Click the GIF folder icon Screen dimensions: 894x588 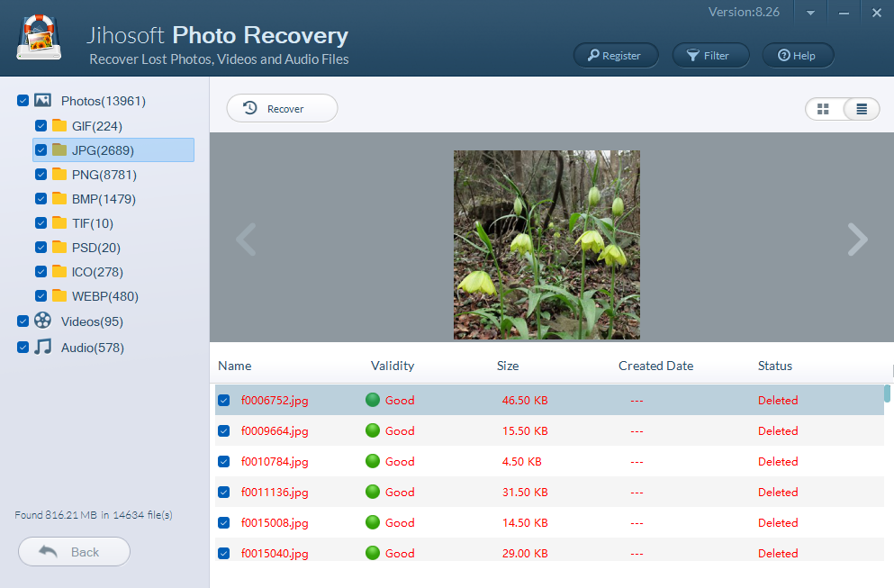pos(59,125)
